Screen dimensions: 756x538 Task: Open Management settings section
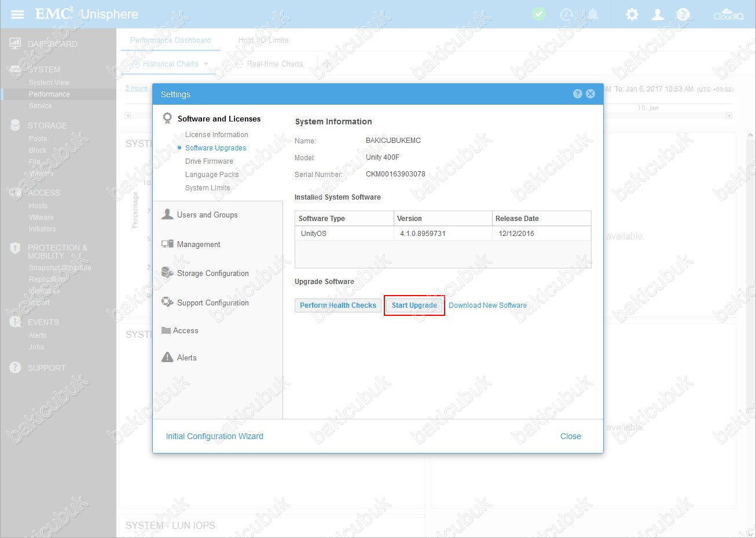(x=199, y=244)
